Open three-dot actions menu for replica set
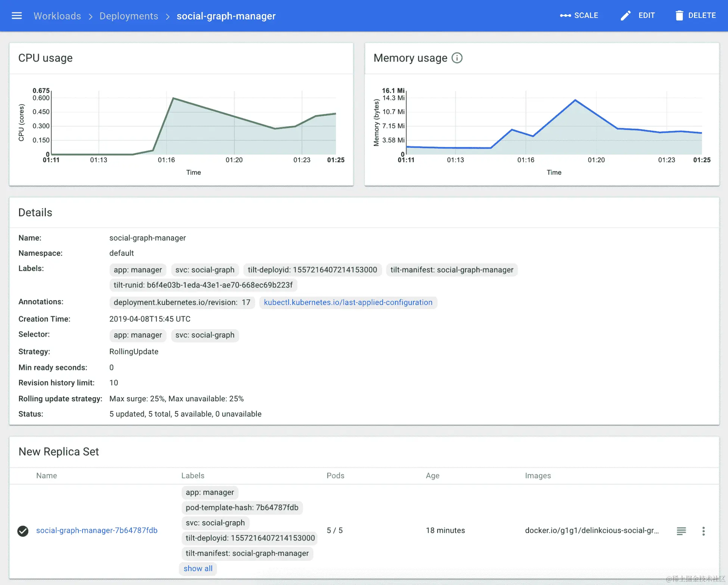The width and height of the screenshot is (728, 585). [x=703, y=531]
